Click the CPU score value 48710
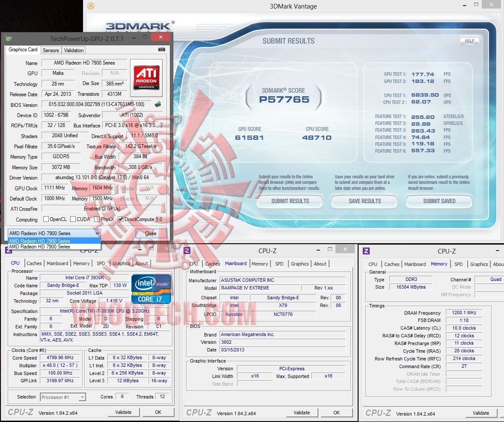Screen dimensions: 504x422 pos(317,137)
